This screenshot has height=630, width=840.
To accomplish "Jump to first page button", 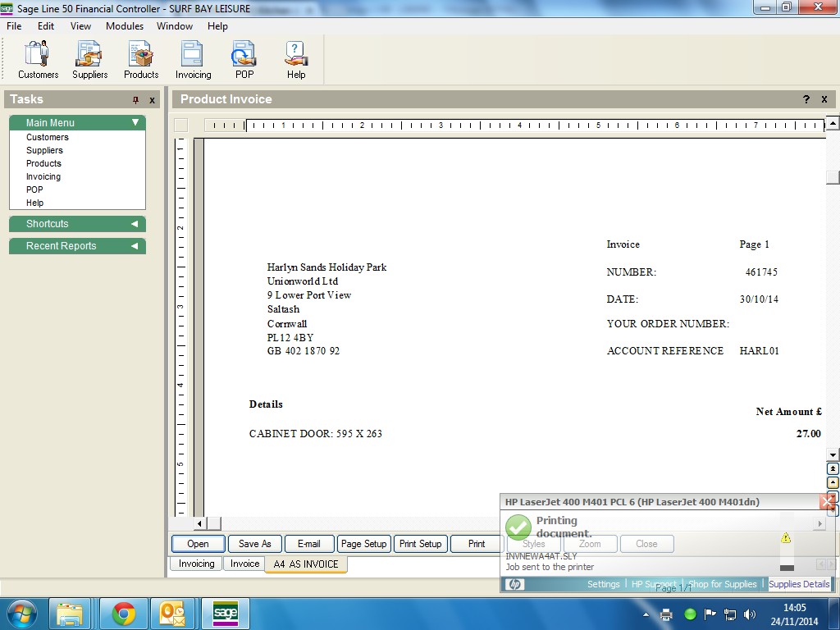I will [x=833, y=468].
